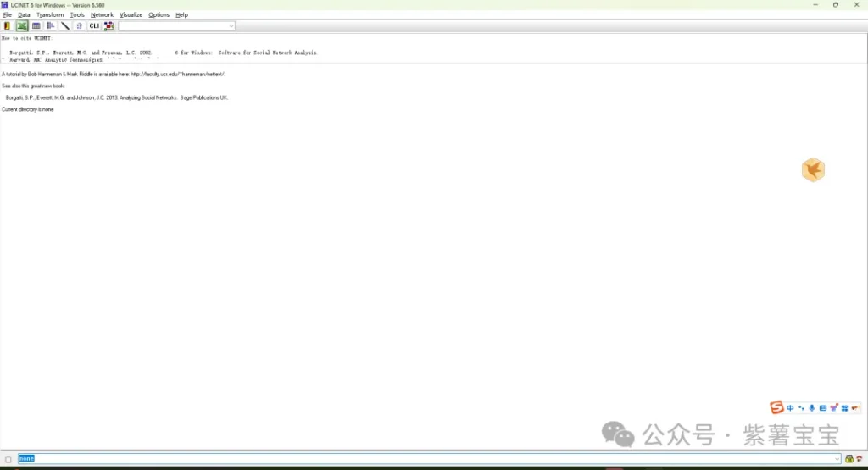
Task: Tick the checkbox beside the directory field
Action: pos(8,459)
